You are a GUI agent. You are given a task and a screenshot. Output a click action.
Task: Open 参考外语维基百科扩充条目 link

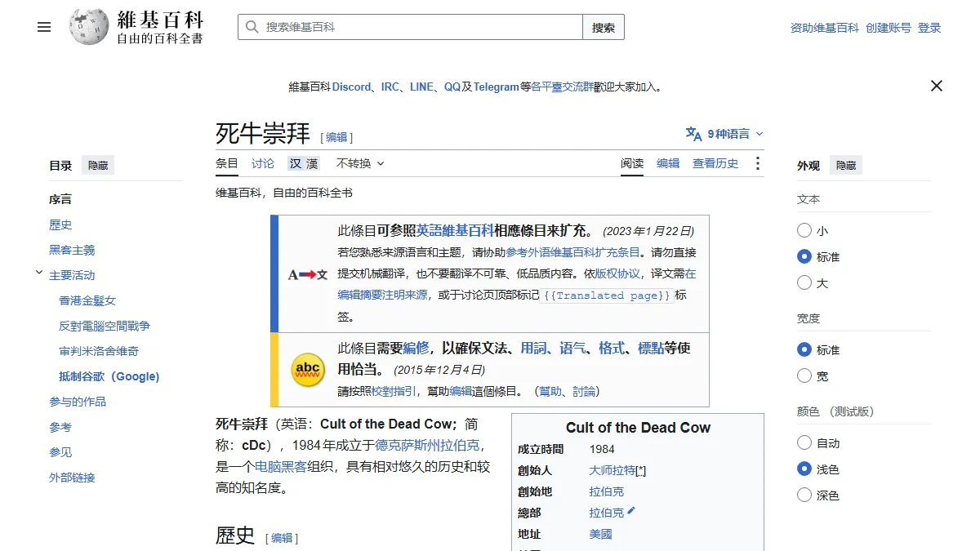click(573, 252)
